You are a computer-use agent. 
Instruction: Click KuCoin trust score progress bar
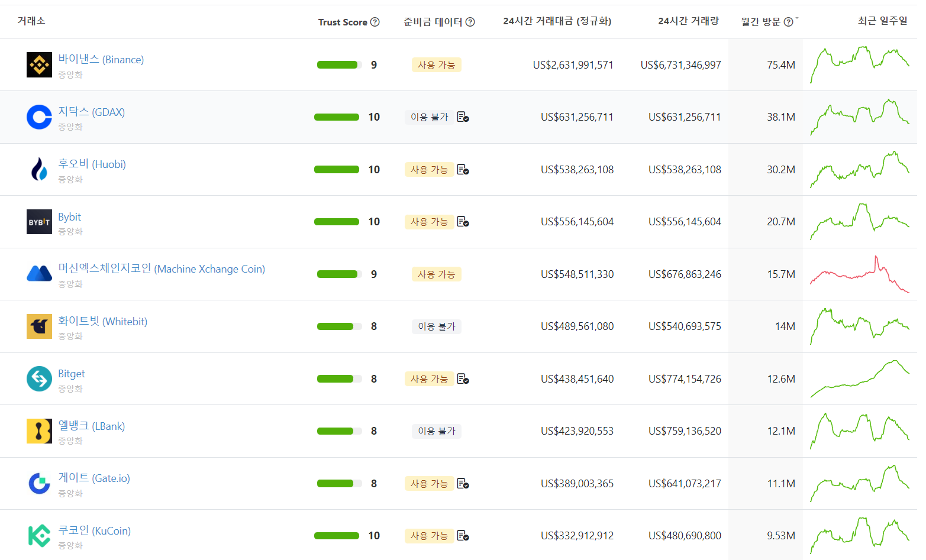tap(337, 536)
